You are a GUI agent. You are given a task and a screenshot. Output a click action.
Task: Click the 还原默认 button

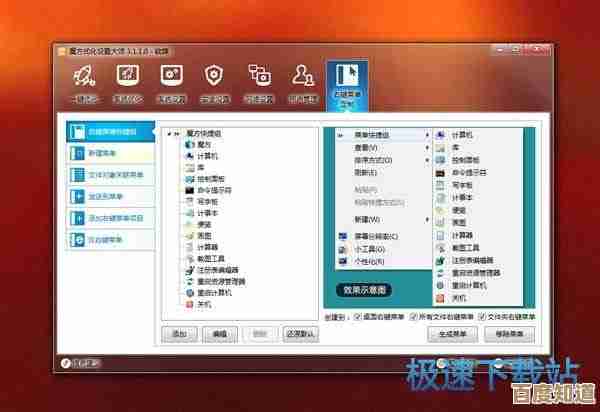click(x=301, y=334)
